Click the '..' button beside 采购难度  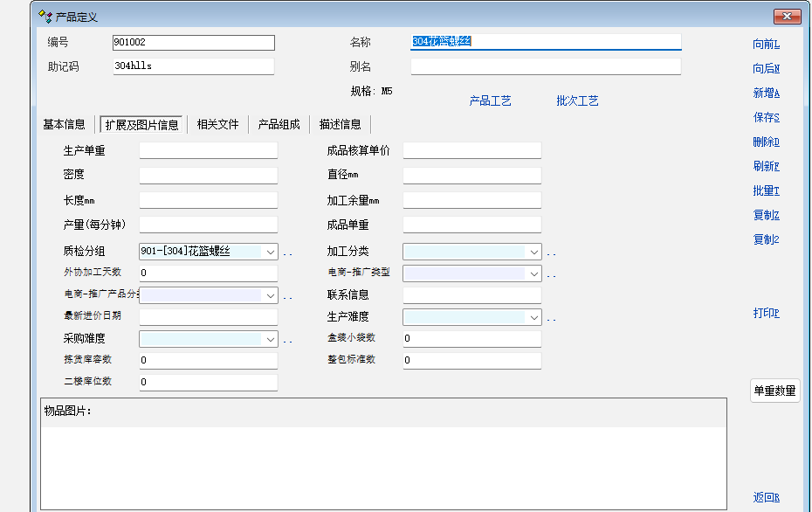pos(288,340)
